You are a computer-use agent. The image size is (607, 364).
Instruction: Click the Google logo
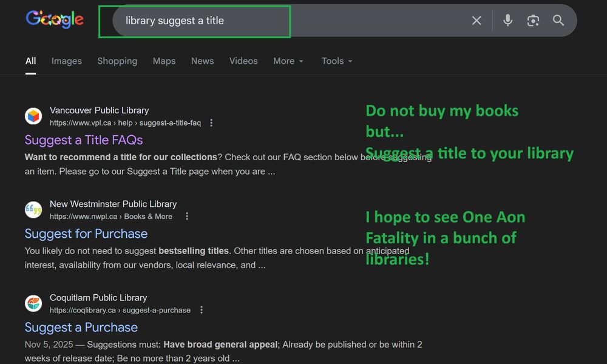[x=55, y=19]
